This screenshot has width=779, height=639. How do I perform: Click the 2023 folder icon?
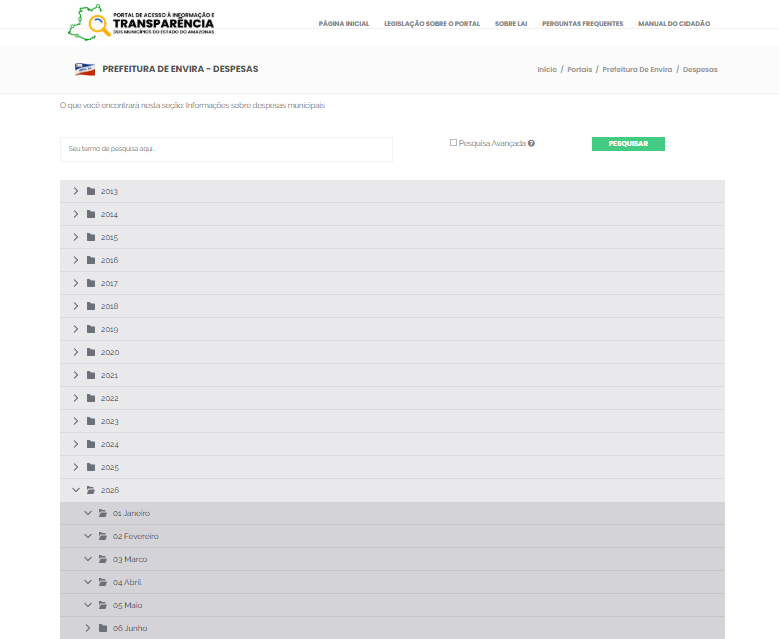91,421
